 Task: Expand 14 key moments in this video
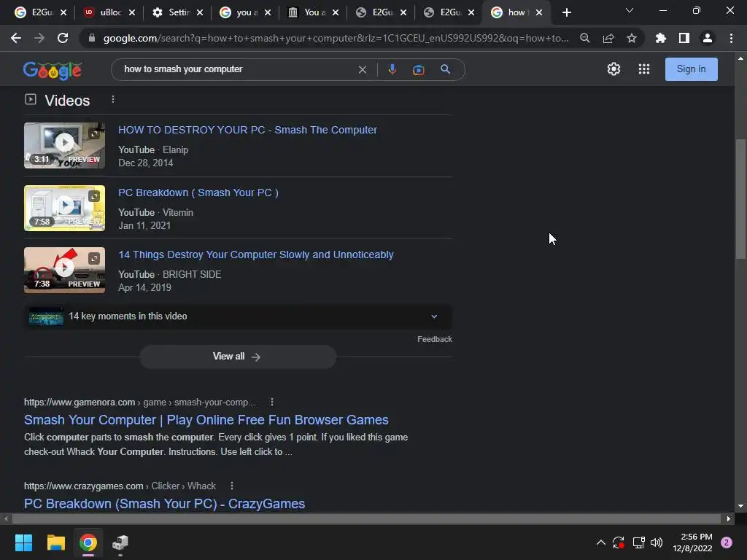click(238, 316)
